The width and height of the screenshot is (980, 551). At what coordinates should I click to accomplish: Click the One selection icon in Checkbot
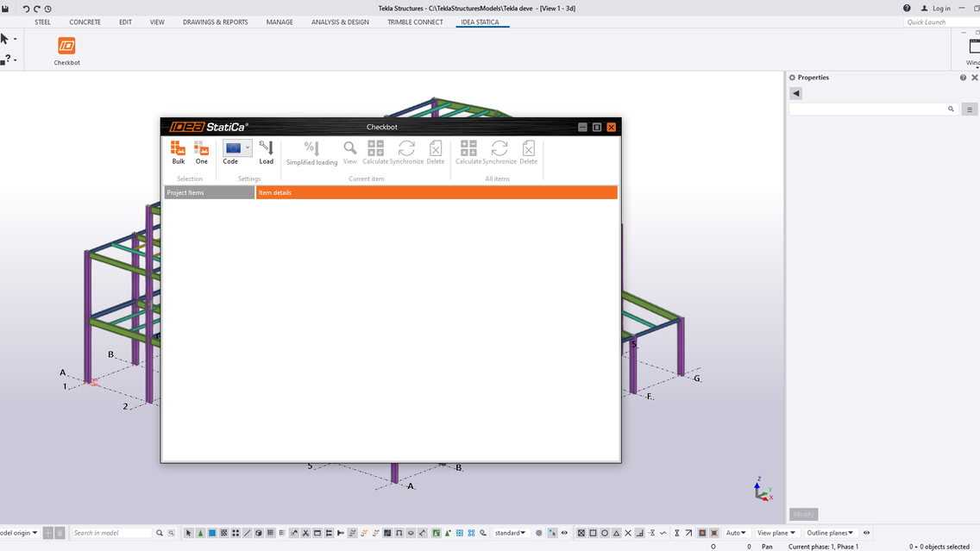(201, 153)
